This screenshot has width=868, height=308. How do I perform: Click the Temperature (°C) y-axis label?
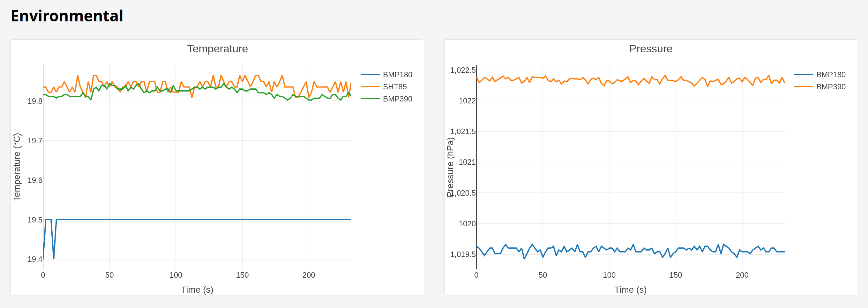[x=17, y=167]
